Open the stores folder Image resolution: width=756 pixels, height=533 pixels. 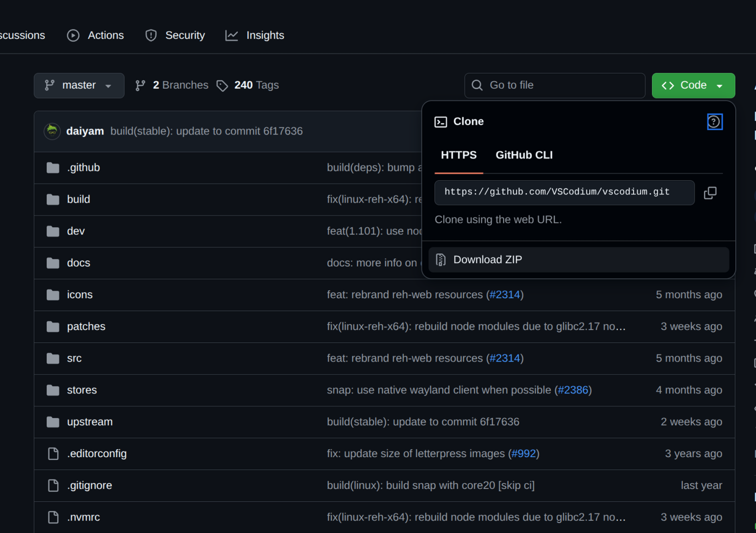coord(82,390)
